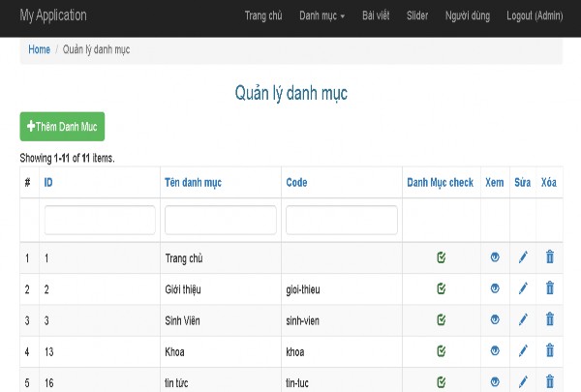The width and height of the screenshot is (581, 392).
Task: Click the Code filter input field
Action: [x=341, y=220]
